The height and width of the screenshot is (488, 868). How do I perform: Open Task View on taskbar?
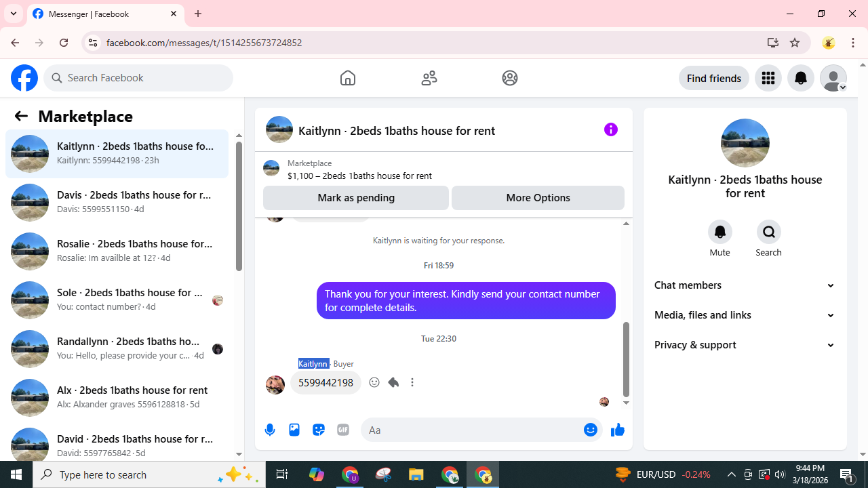click(x=282, y=474)
